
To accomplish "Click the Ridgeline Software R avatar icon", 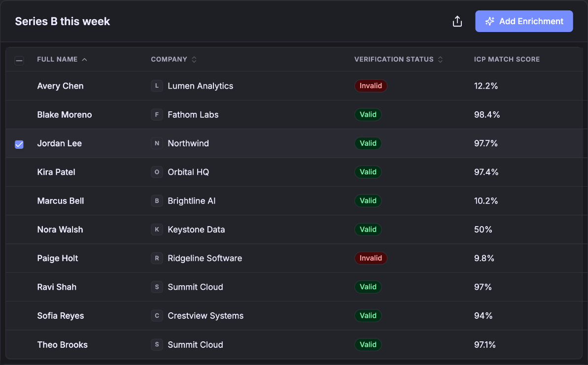I will point(157,258).
